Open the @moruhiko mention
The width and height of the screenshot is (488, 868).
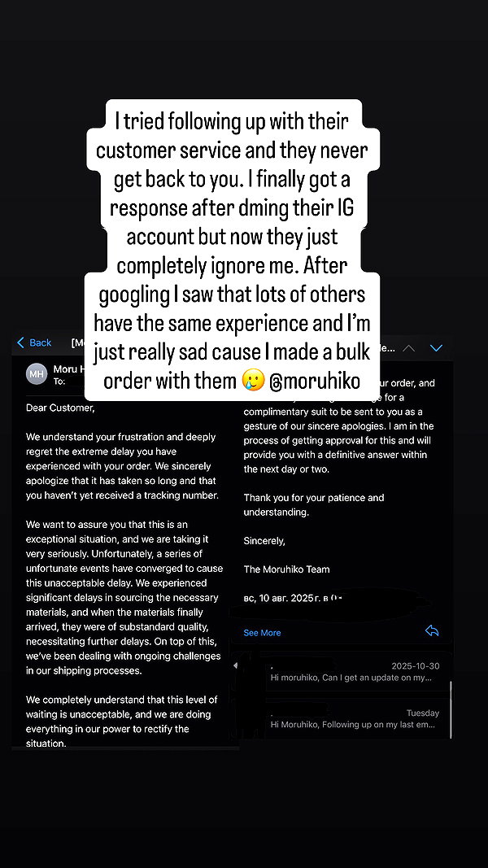click(315, 382)
